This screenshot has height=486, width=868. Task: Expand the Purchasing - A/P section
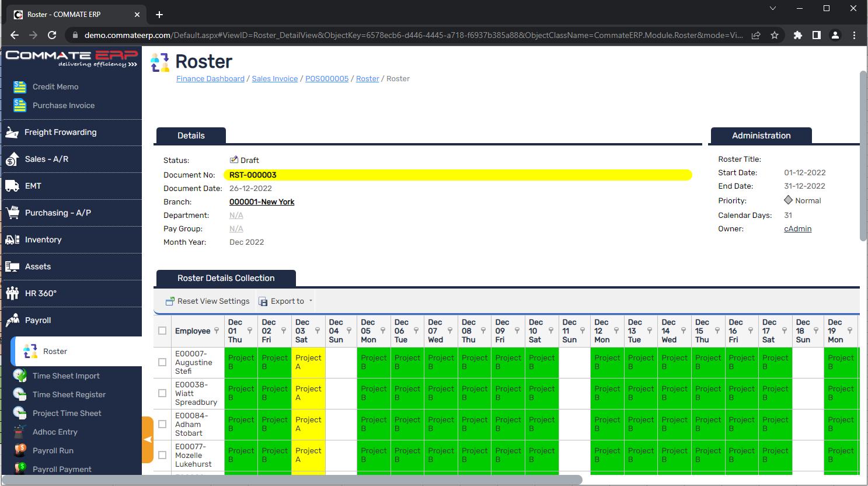click(58, 213)
